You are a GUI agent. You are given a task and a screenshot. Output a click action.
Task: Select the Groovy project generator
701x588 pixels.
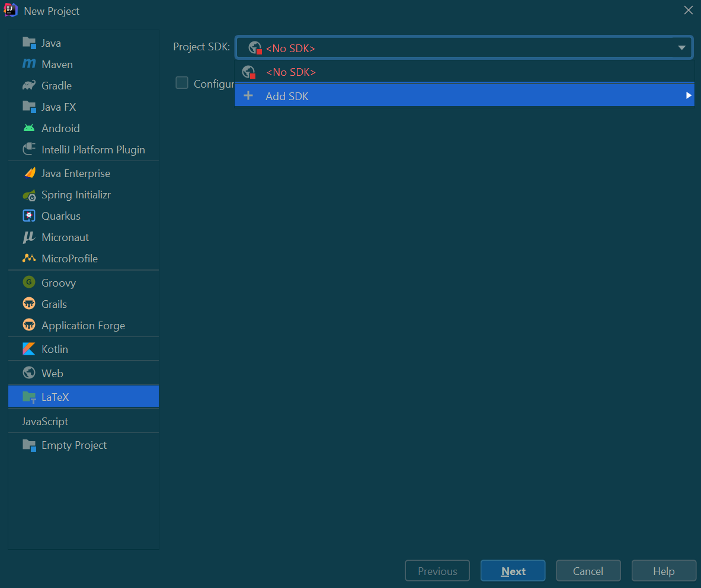tap(30, 282)
